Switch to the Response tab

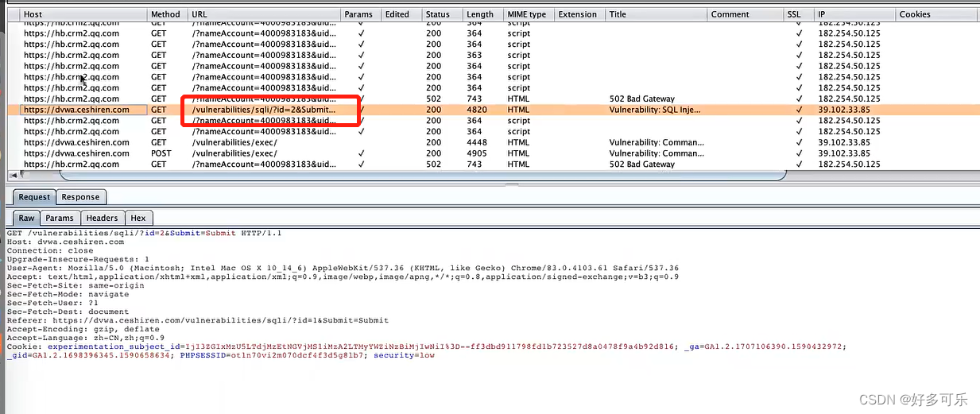(x=80, y=197)
